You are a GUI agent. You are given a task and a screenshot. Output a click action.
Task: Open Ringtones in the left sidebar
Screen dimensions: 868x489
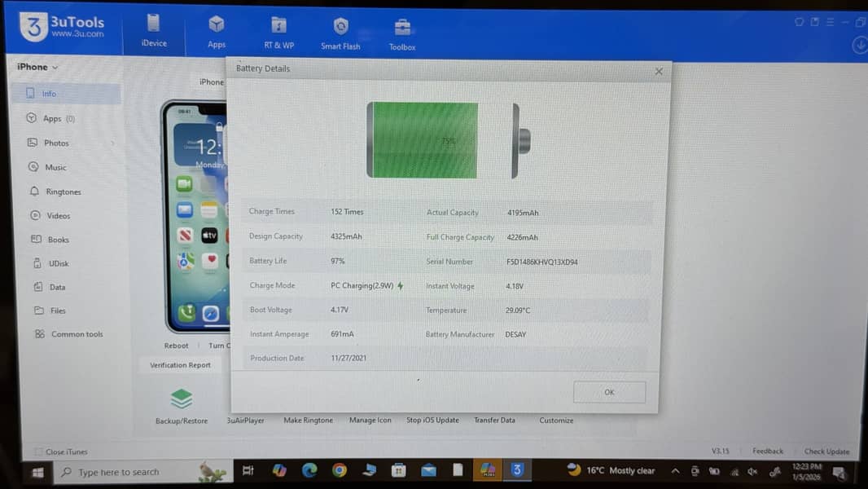click(63, 192)
